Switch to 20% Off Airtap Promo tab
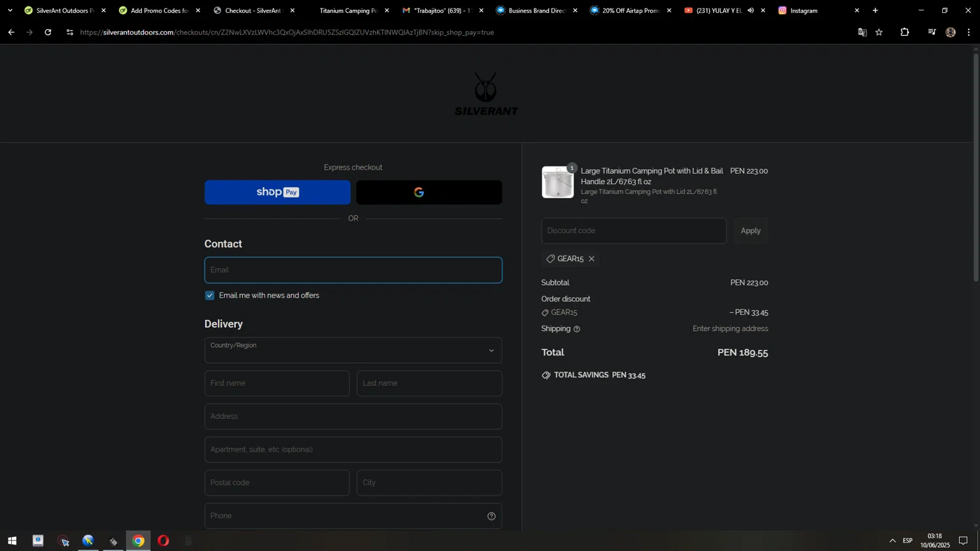 630,10
